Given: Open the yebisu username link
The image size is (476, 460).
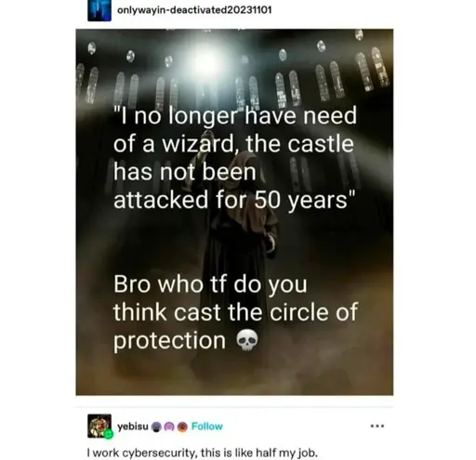Looking at the screenshot, I should point(133,427).
